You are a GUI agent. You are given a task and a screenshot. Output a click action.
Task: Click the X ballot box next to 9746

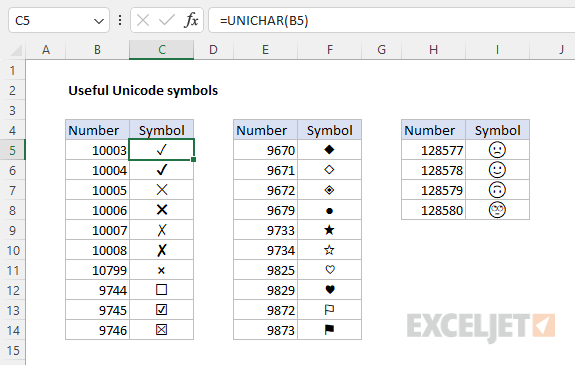[x=161, y=330]
